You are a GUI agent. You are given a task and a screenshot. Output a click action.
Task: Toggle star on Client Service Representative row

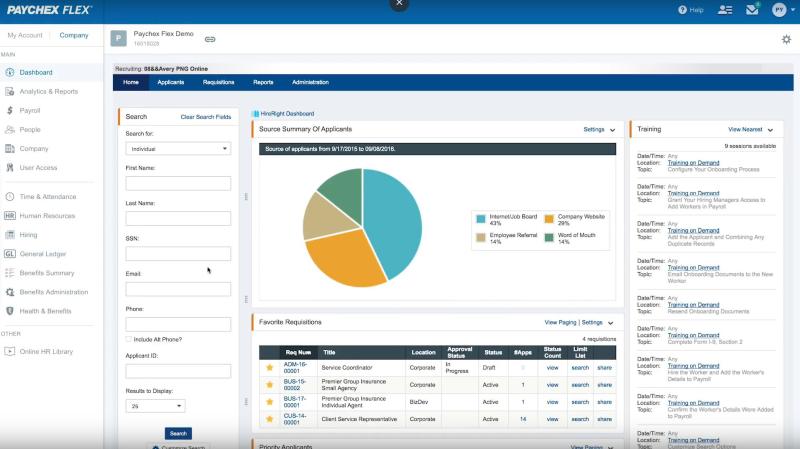269,419
